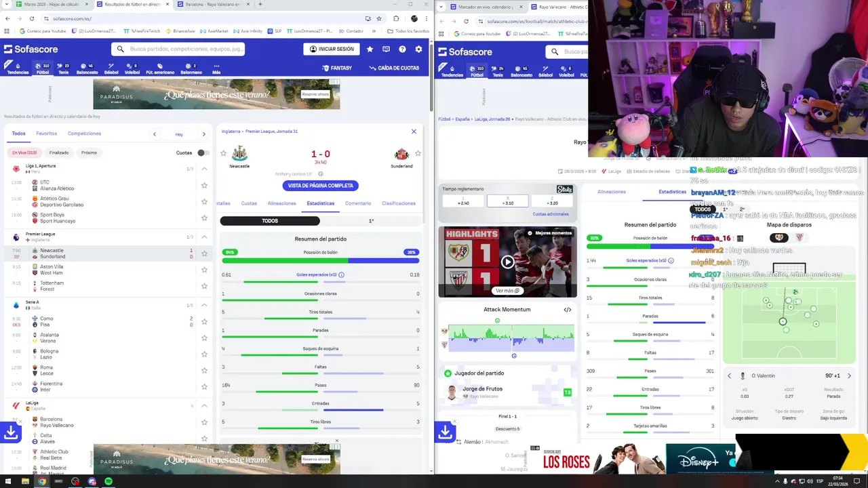The width and height of the screenshot is (868, 488).
Task: Collapse the LaLiga section
Action: point(204,405)
